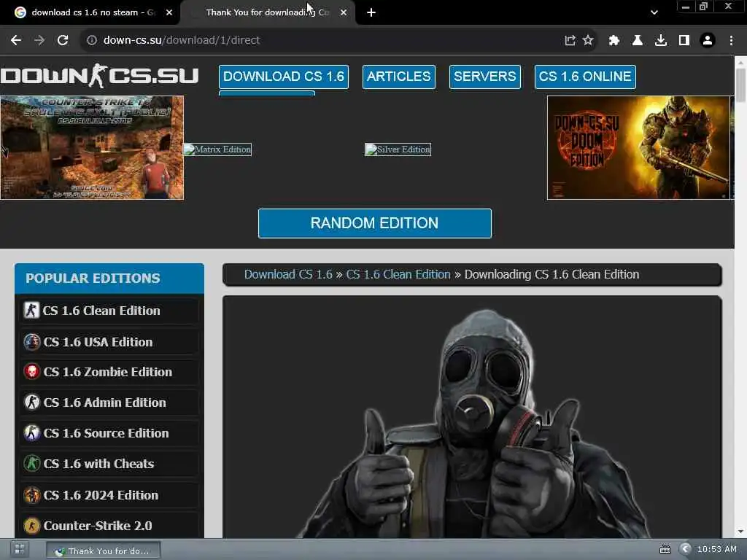Image resolution: width=747 pixels, height=560 pixels.
Task: Select the 'Thank You for downloading' tab
Action: click(x=267, y=12)
